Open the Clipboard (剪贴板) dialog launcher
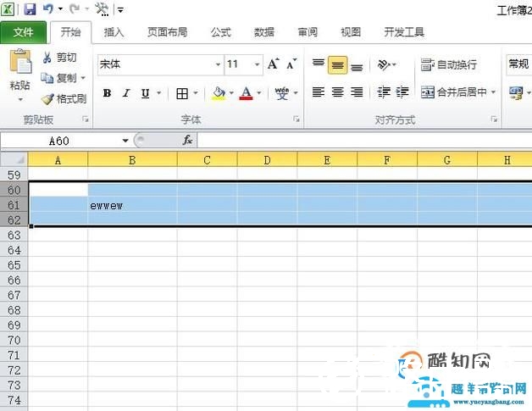 (x=86, y=119)
